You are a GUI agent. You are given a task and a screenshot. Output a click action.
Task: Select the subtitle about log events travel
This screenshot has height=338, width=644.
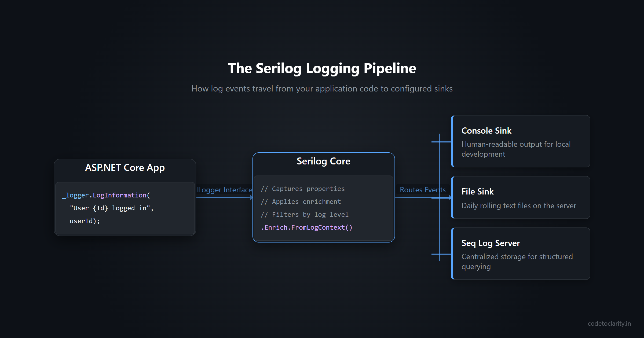click(x=322, y=89)
